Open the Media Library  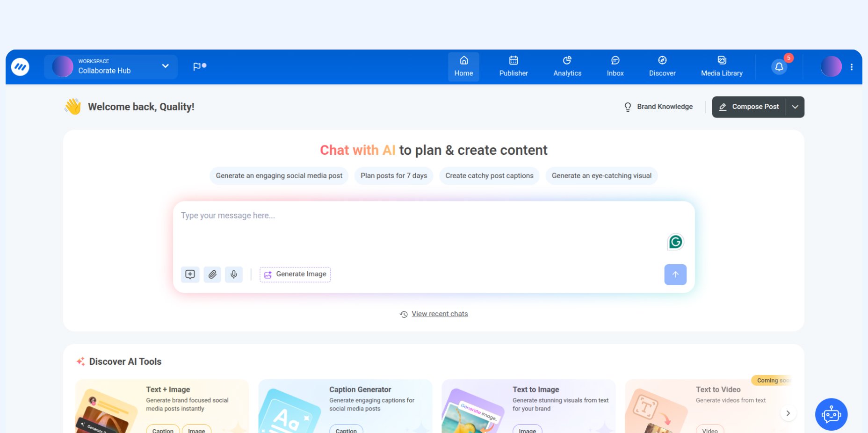coord(721,66)
